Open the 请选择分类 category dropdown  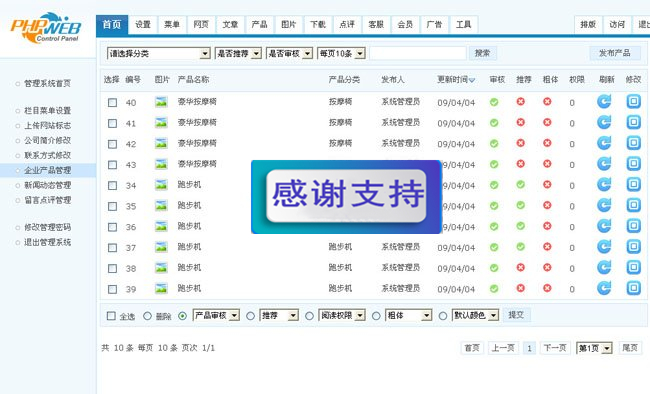(159, 54)
